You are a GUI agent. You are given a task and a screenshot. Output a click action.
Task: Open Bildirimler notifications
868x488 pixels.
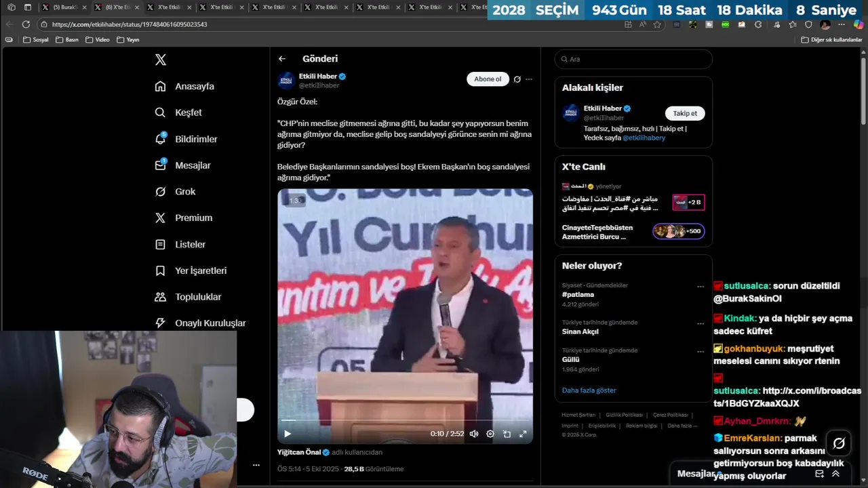click(186, 139)
